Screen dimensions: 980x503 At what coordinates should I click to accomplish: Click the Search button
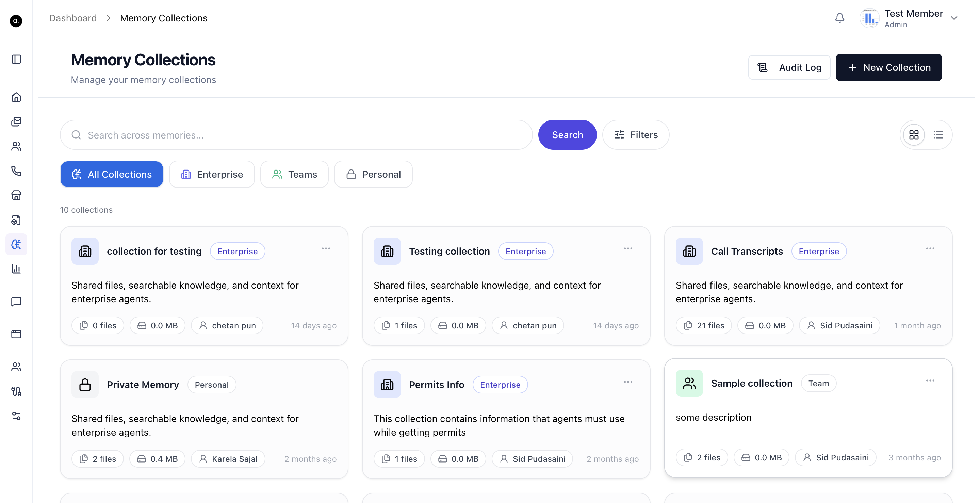click(567, 135)
